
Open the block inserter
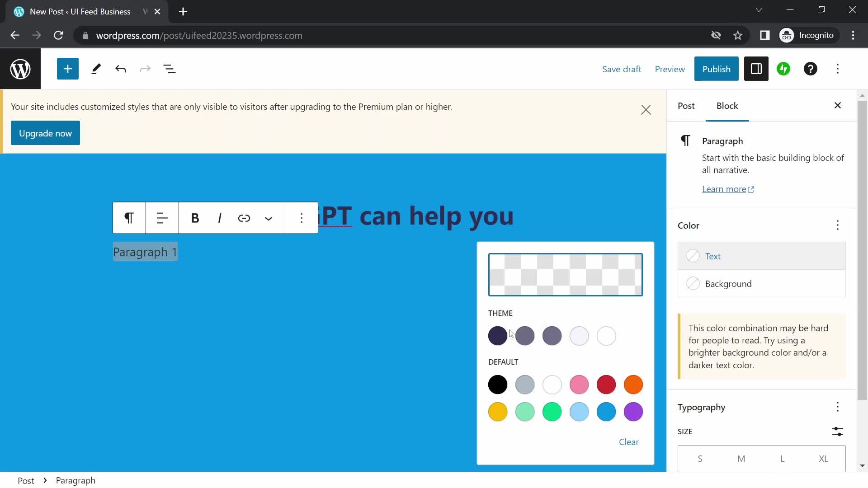[67, 69]
